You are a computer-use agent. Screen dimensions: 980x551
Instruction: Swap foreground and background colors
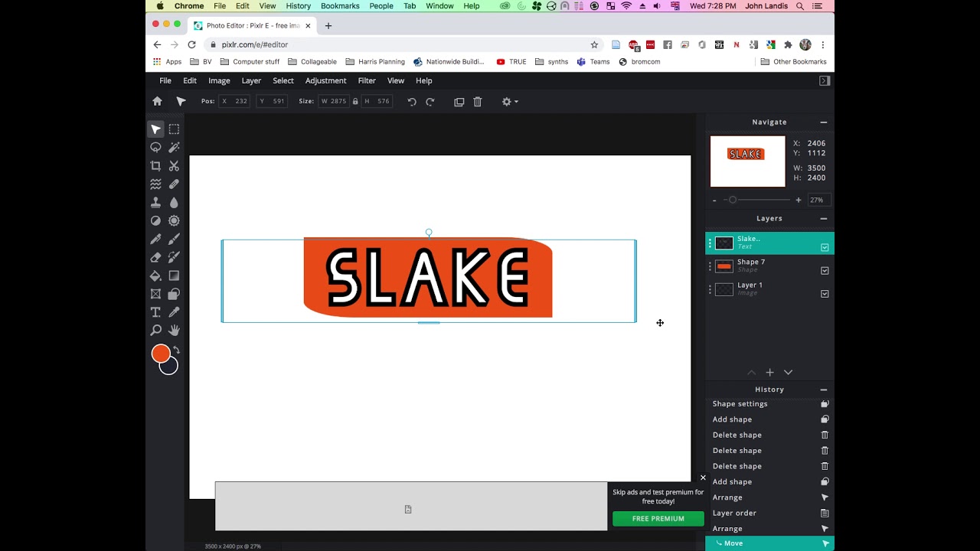coord(176,350)
